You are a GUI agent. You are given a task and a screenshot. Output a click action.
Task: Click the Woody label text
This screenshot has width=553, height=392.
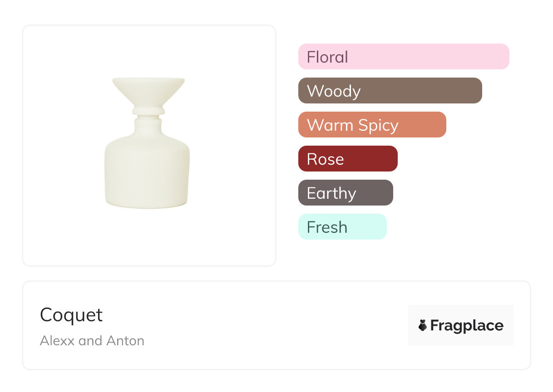(334, 91)
